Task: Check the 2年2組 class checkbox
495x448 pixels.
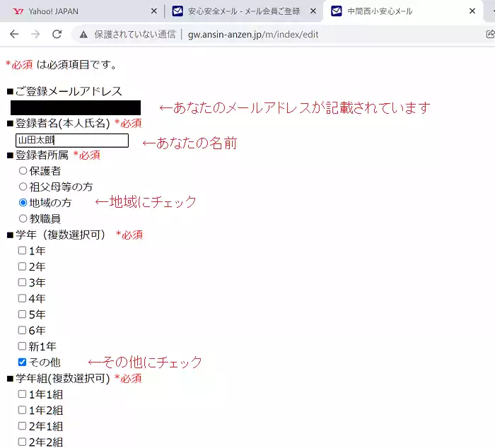Action: (22, 442)
